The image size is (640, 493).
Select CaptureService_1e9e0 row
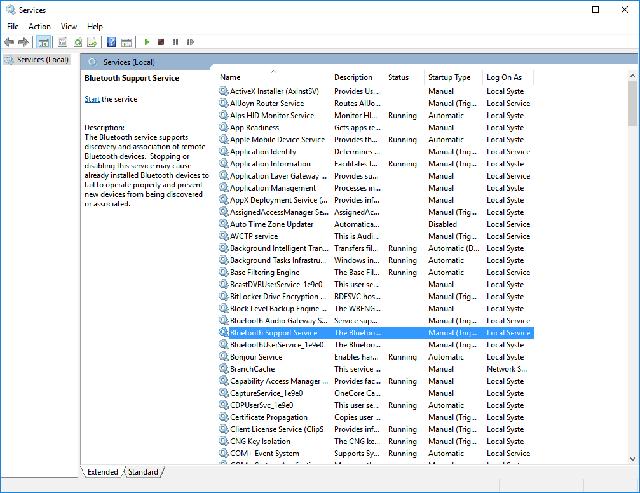click(x=376, y=393)
